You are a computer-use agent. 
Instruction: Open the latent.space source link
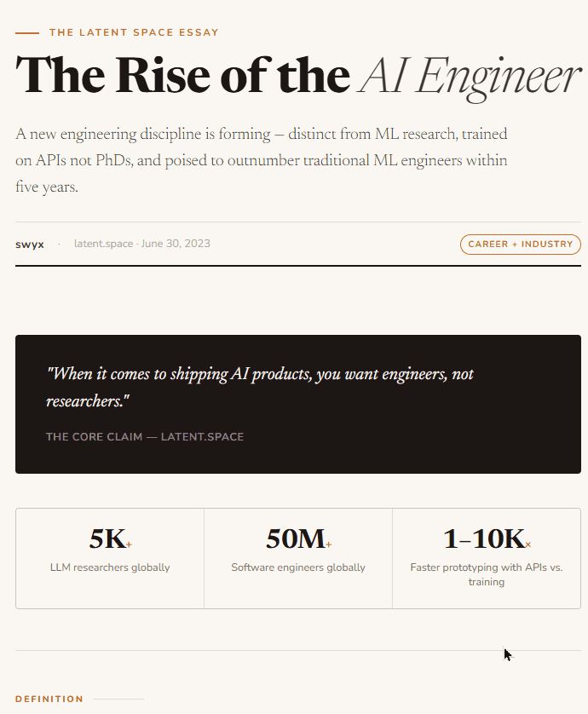point(103,244)
